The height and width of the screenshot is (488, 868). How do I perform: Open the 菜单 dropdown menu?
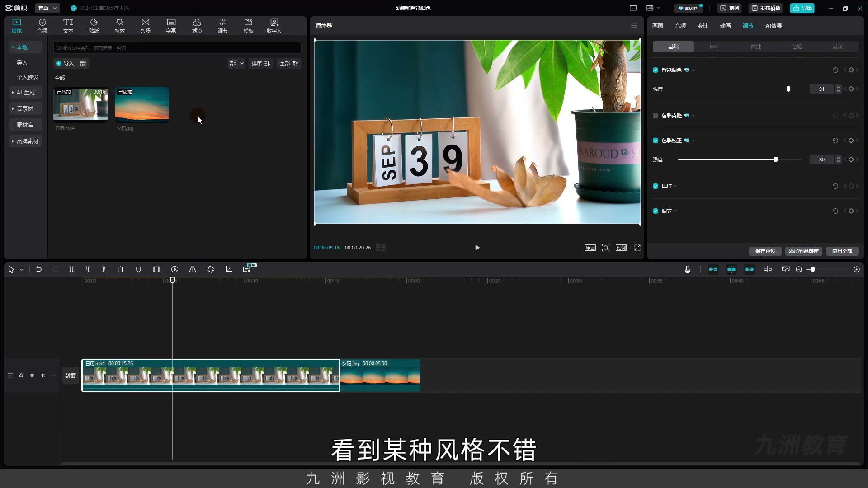tap(47, 8)
